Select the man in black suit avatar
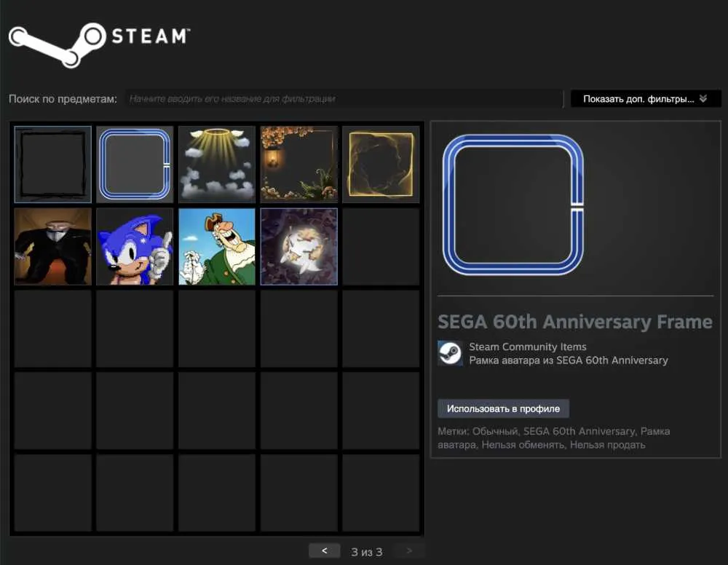Screen dimensions: 728x565 [x=52, y=247]
